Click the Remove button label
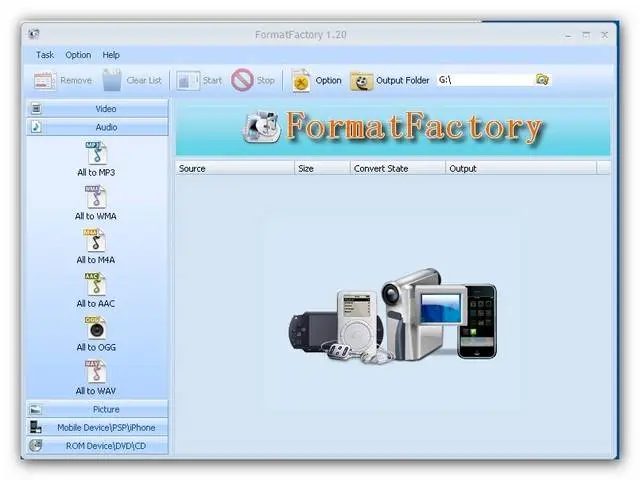The height and width of the screenshot is (480, 640). (76, 80)
